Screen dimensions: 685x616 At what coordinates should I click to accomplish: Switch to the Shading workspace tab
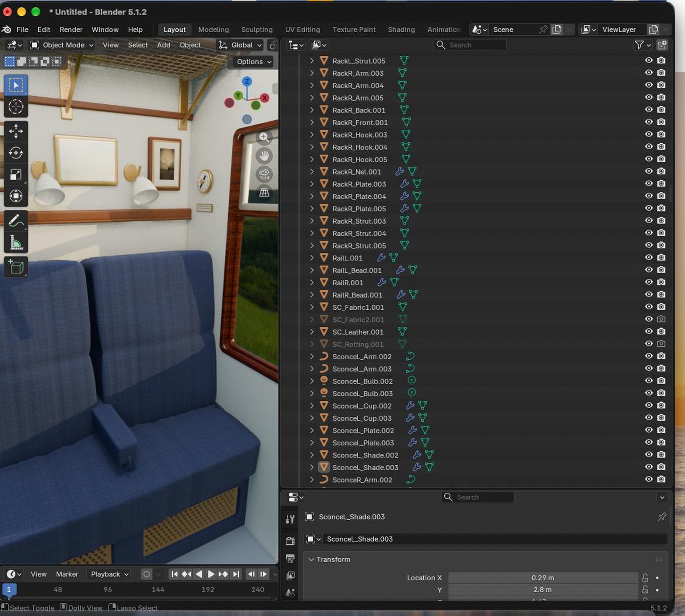pos(401,29)
